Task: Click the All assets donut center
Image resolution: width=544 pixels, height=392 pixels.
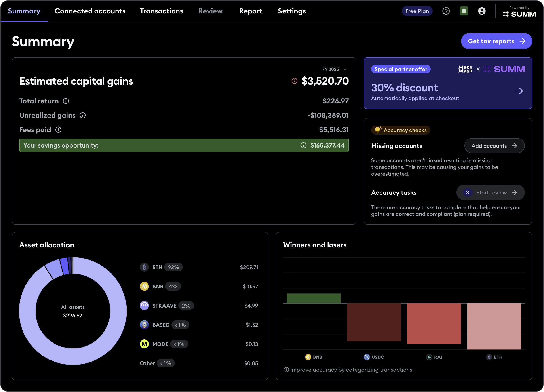Action: (x=73, y=311)
